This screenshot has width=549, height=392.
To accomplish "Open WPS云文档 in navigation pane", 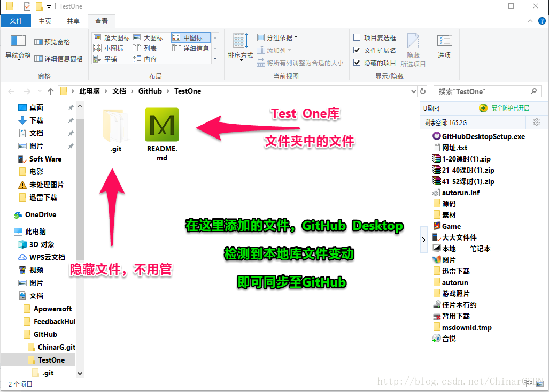I will point(41,257).
